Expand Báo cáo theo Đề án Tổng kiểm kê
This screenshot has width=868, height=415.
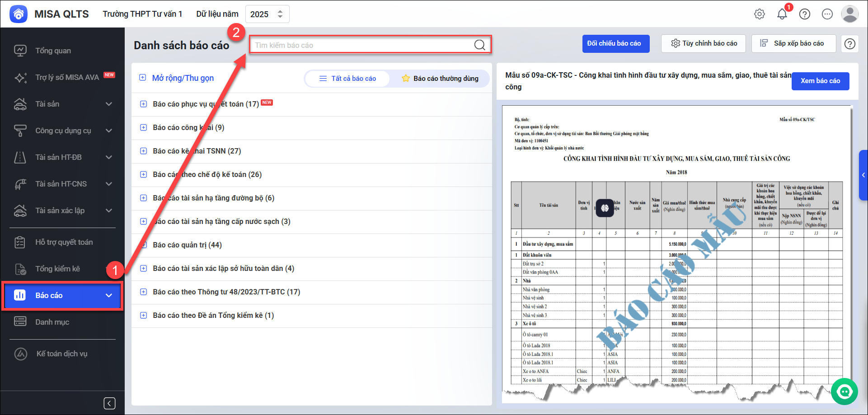[x=143, y=315]
